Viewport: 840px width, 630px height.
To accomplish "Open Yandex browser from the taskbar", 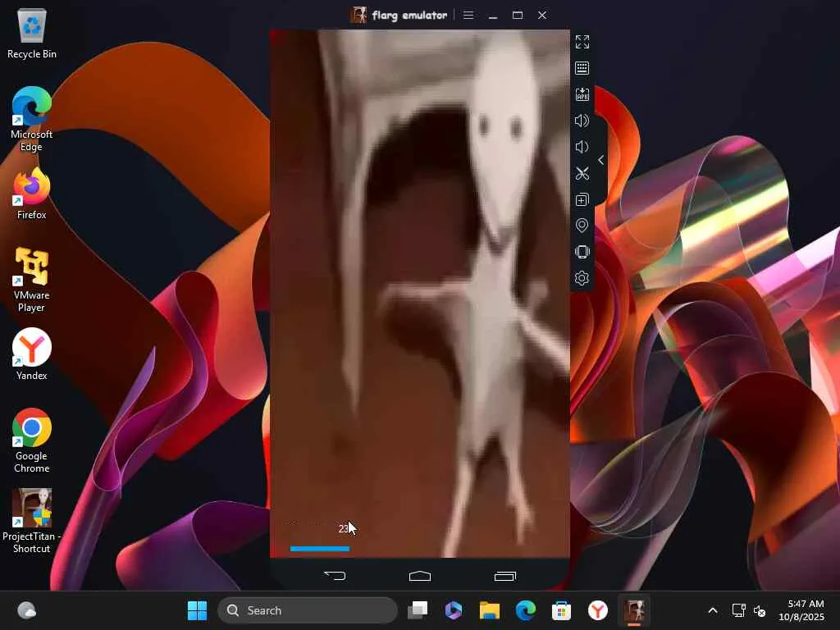I will coord(598,610).
